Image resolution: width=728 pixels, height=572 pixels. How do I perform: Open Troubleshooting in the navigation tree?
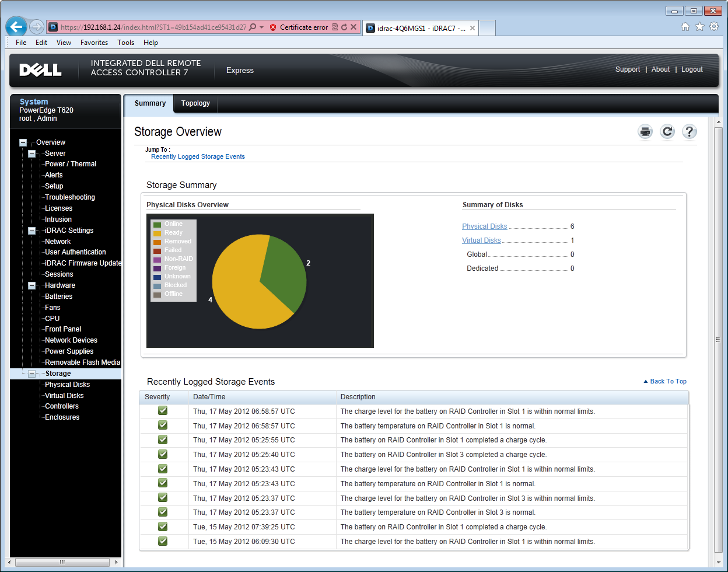[70, 197]
